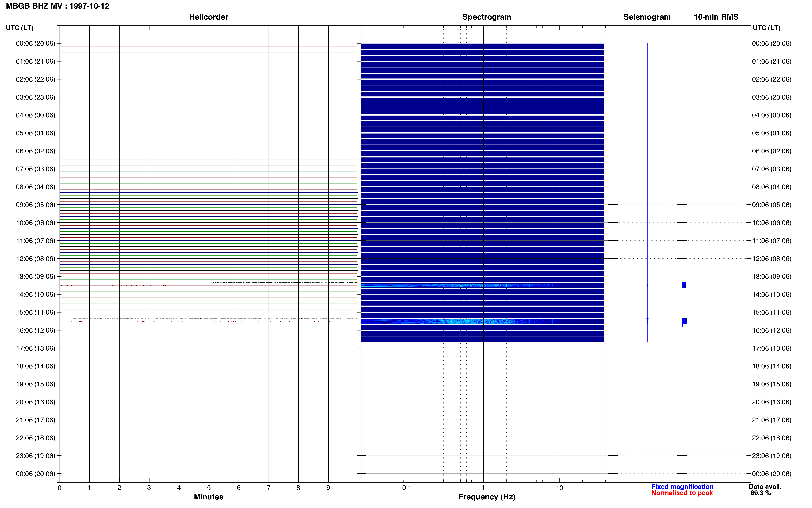Click the left 04:06 (00:06) time label
Screen dimensions: 812x508
(35, 115)
